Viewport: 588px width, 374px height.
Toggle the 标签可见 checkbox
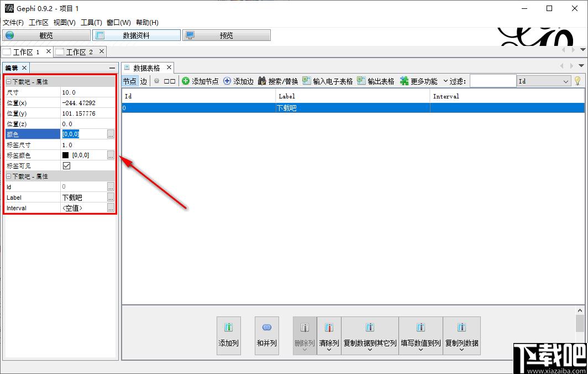(x=67, y=165)
